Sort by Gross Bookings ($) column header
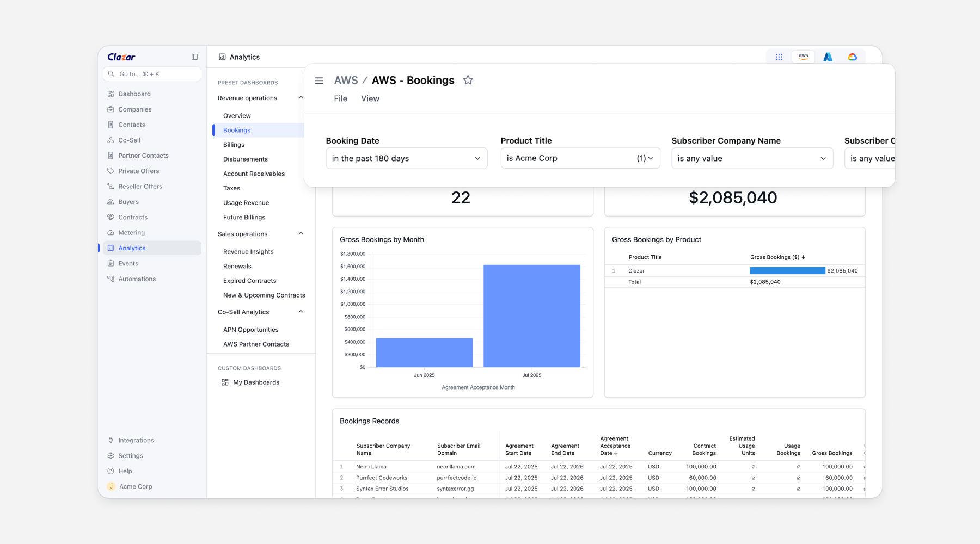This screenshot has height=544, width=980. pos(777,257)
